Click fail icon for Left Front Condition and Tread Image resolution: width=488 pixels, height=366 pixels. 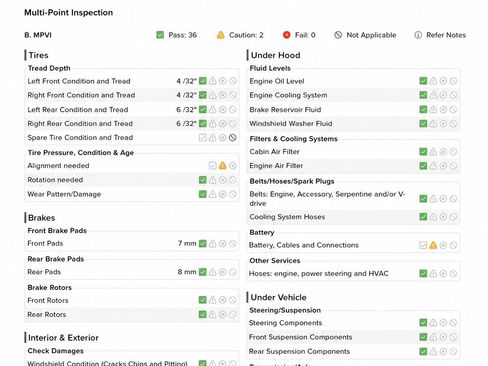pos(222,81)
